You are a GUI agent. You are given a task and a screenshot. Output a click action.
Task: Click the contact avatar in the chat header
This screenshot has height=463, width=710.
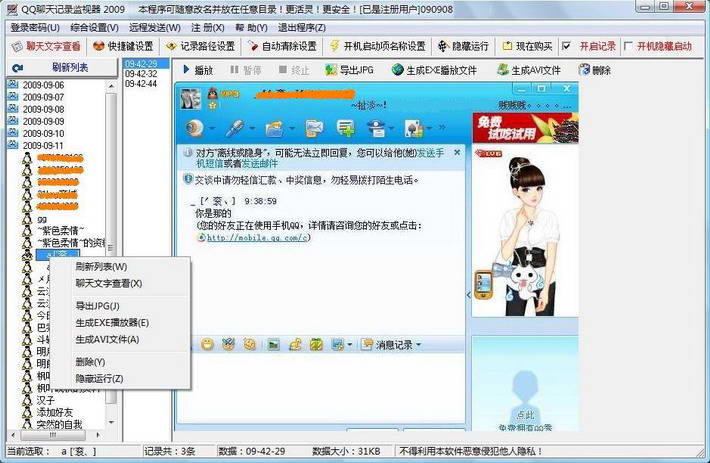pos(191,100)
